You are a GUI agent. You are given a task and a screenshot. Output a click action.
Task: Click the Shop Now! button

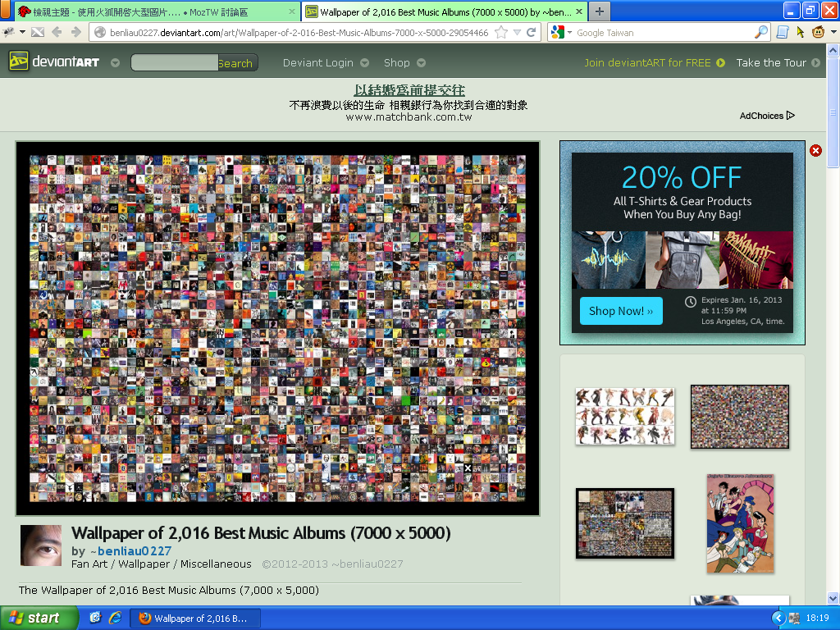click(621, 311)
